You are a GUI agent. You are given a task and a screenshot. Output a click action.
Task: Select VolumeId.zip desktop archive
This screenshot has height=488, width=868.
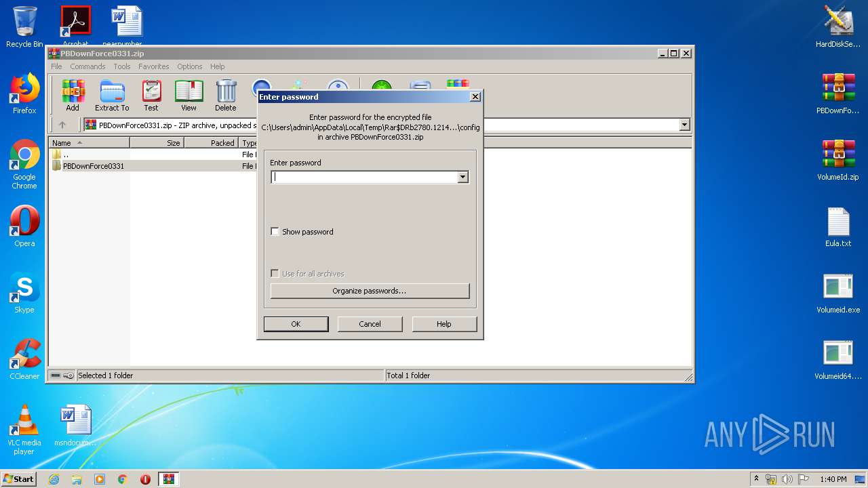click(x=838, y=160)
